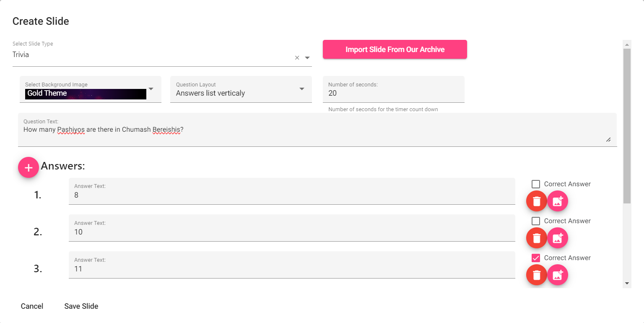Image resolution: width=644 pixels, height=323 pixels.
Task: Expand the Select Background Image dropdown
Action: tap(151, 89)
